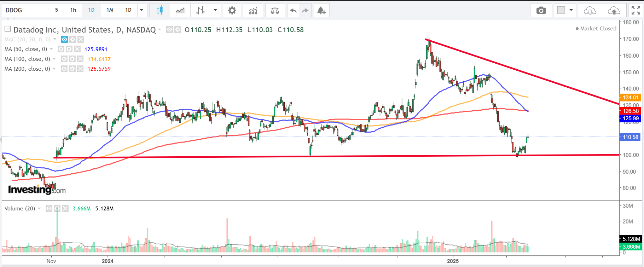Viewport: 644px width, 267px height.
Task: Load chart layout from cloud
Action: (x=590, y=10)
